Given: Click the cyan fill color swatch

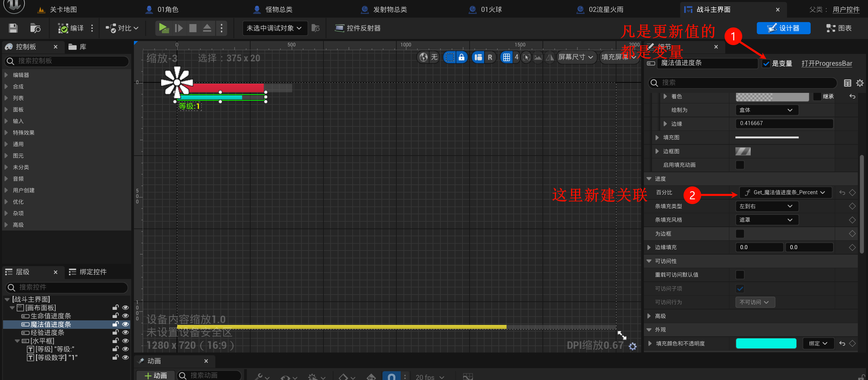Looking at the screenshot, I should tap(766, 343).
